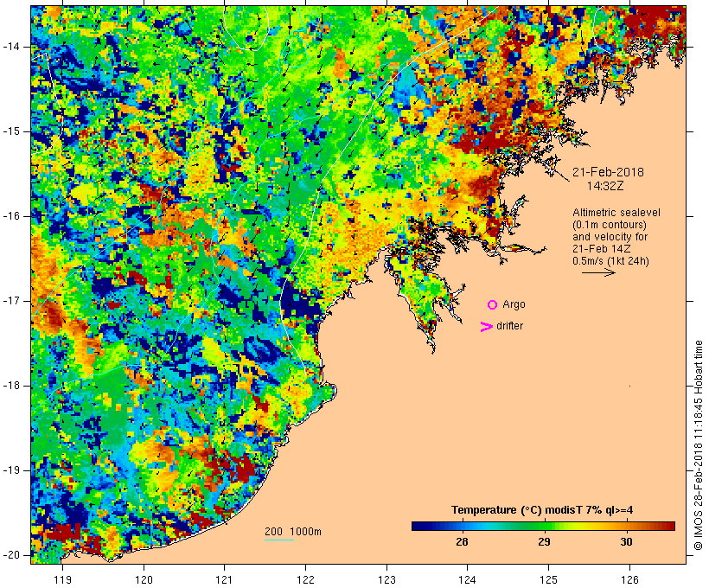Viewport: 709px width, 588px height.
Task: Click the '-19' latitude axis label
Action: [11, 470]
